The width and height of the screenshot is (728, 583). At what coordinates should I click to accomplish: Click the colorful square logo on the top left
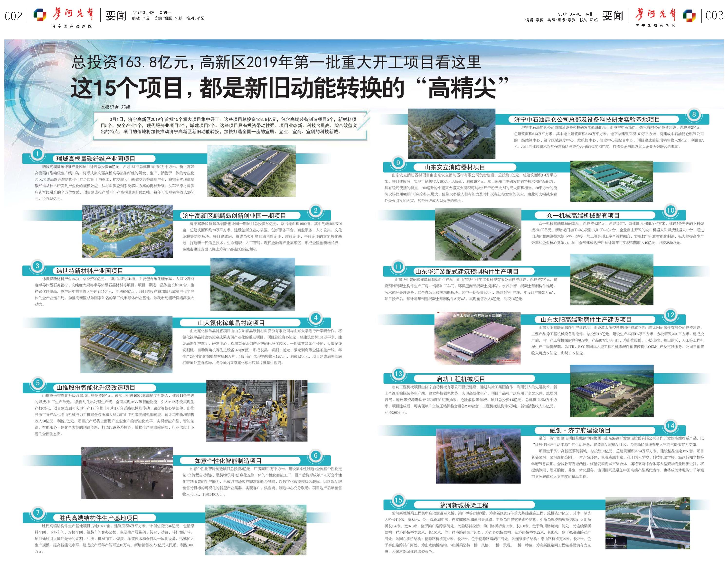tap(40, 15)
